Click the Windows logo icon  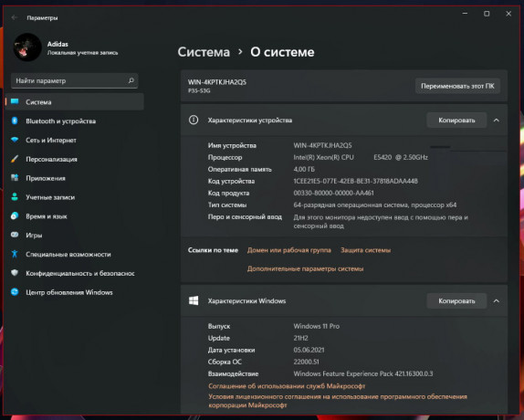(x=194, y=300)
